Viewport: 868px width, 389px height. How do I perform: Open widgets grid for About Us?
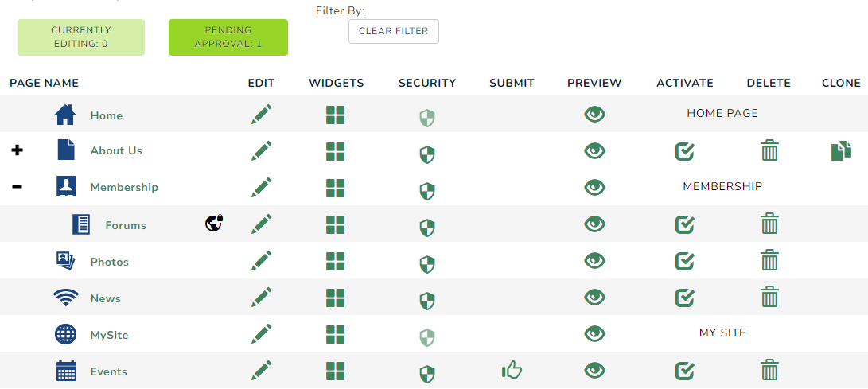point(336,151)
